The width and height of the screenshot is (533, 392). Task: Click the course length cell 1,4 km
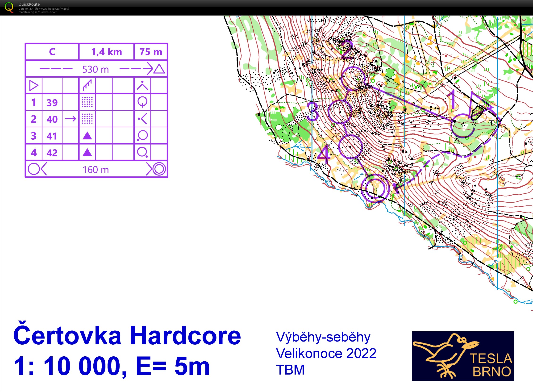106,51
